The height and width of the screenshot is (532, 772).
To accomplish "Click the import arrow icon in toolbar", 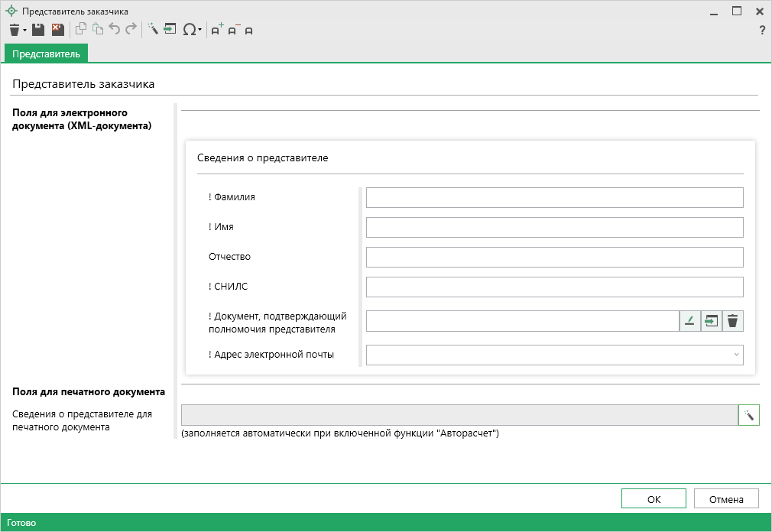I will [x=170, y=30].
